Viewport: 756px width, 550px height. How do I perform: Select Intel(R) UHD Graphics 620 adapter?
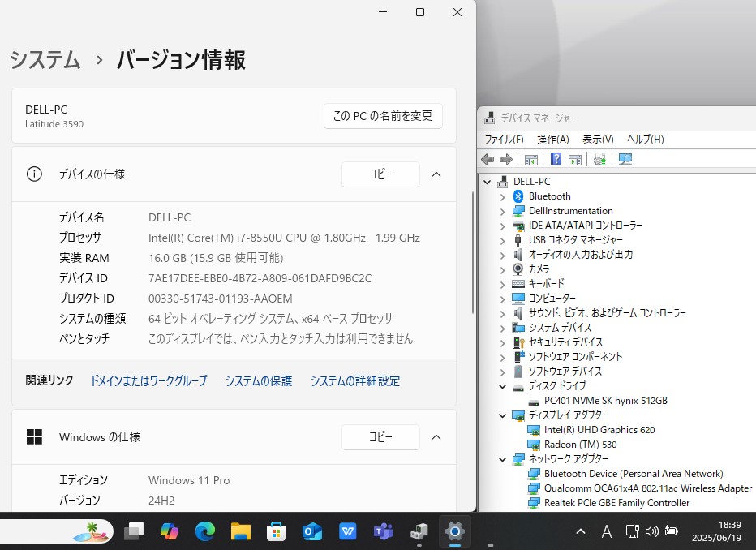pos(599,429)
